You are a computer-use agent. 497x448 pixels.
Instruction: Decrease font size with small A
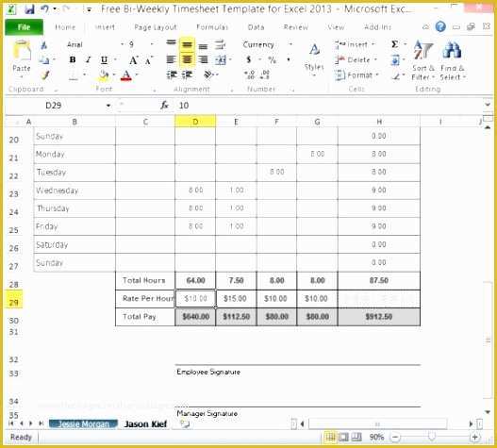click(149, 60)
